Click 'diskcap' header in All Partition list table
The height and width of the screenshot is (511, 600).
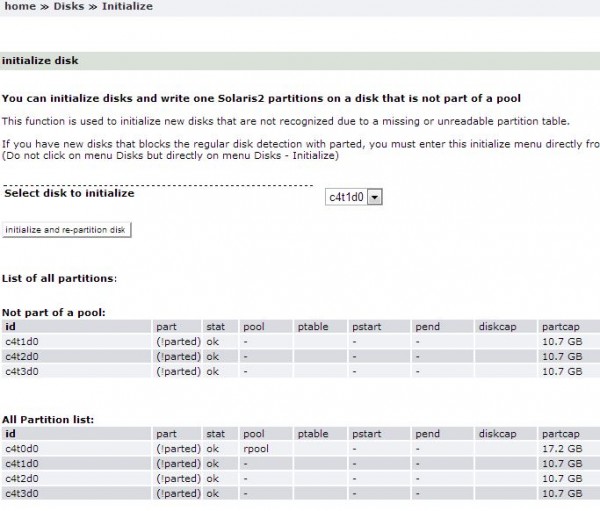[x=497, y=434]
